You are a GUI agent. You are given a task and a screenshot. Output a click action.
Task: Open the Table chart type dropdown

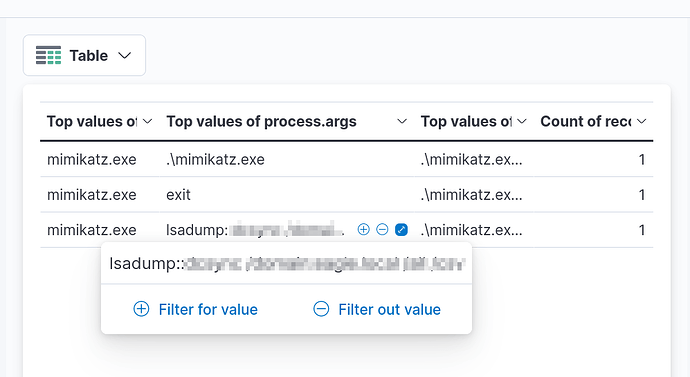point(84,55)
